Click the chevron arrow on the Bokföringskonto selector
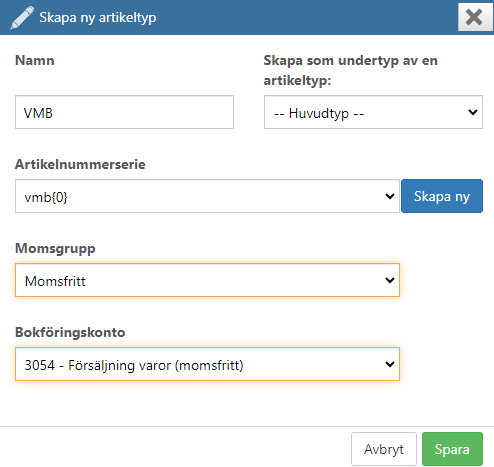The image size is (494, 467). [x=390, y=364]
